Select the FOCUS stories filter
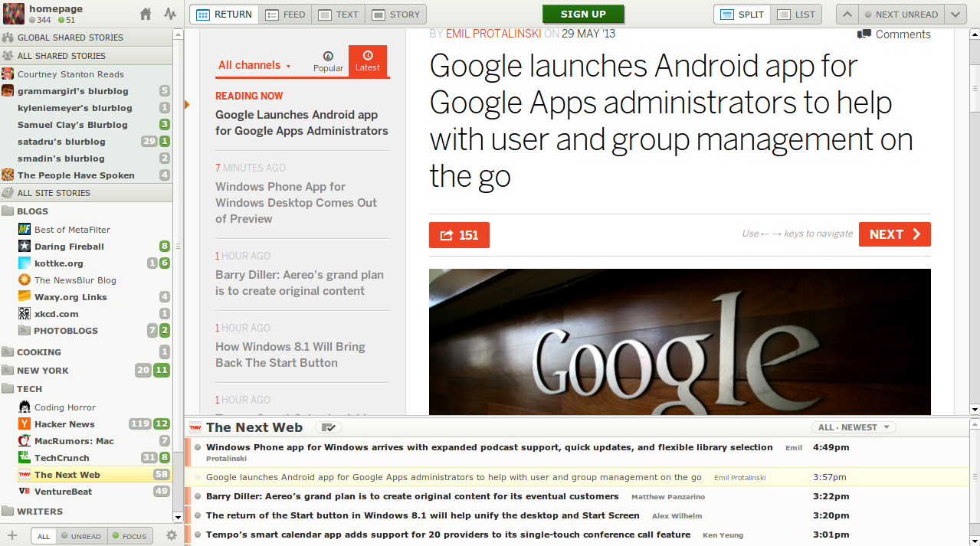The height and width of the screenshot is (546, 980). pos(130,536)
